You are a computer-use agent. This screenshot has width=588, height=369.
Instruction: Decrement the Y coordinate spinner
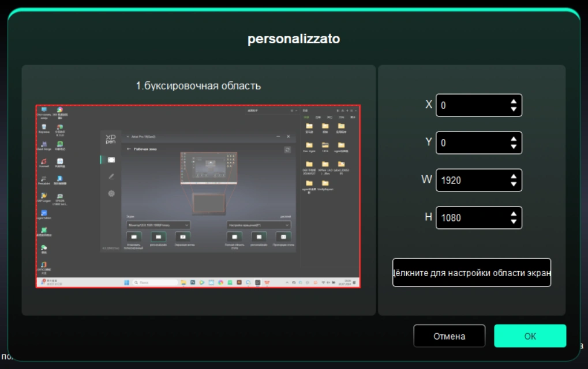513,146
